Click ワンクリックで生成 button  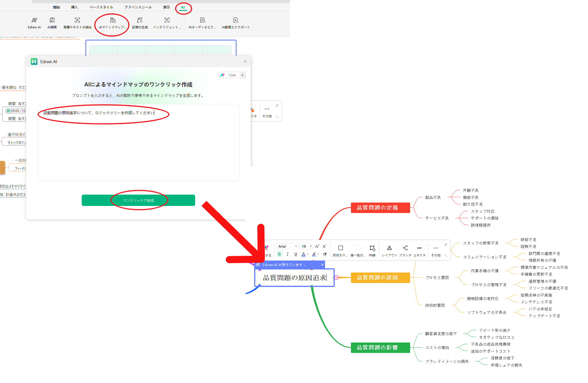pos(138,200)
